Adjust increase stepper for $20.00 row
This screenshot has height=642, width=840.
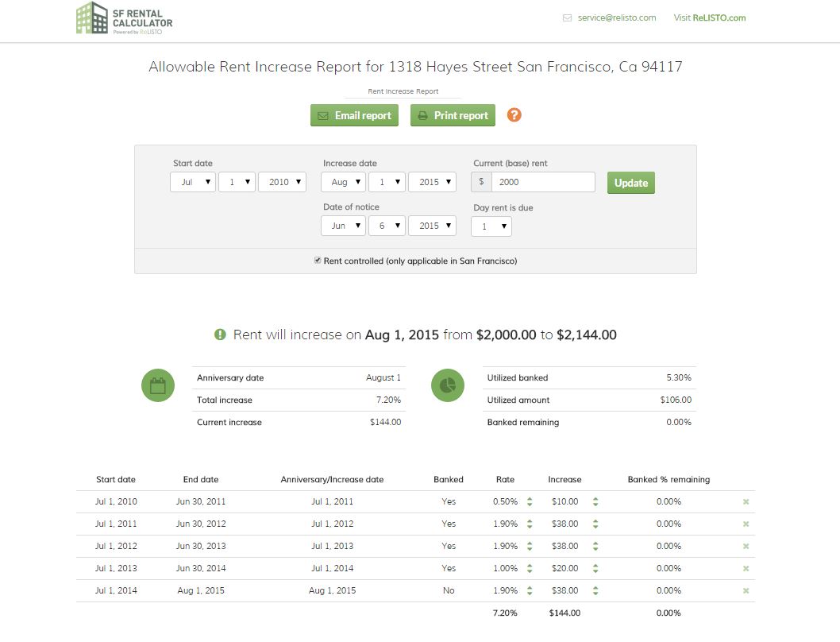coord(595,569)
